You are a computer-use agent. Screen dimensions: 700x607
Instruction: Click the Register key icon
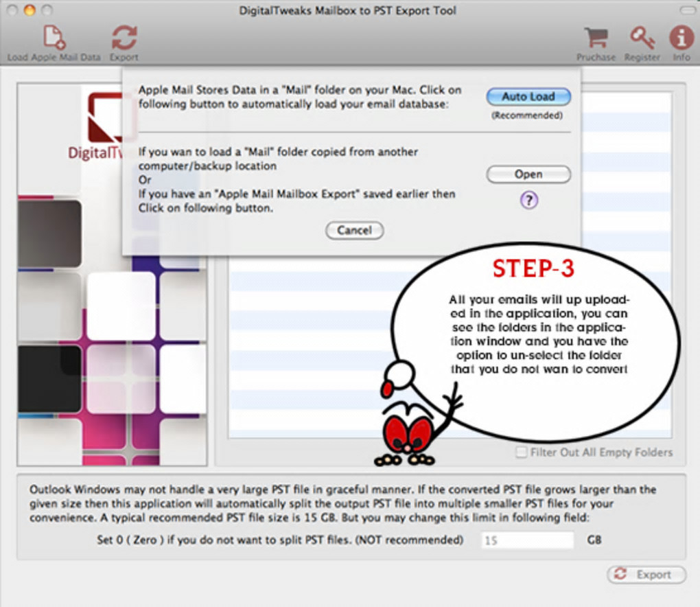[x=642, y=38]
